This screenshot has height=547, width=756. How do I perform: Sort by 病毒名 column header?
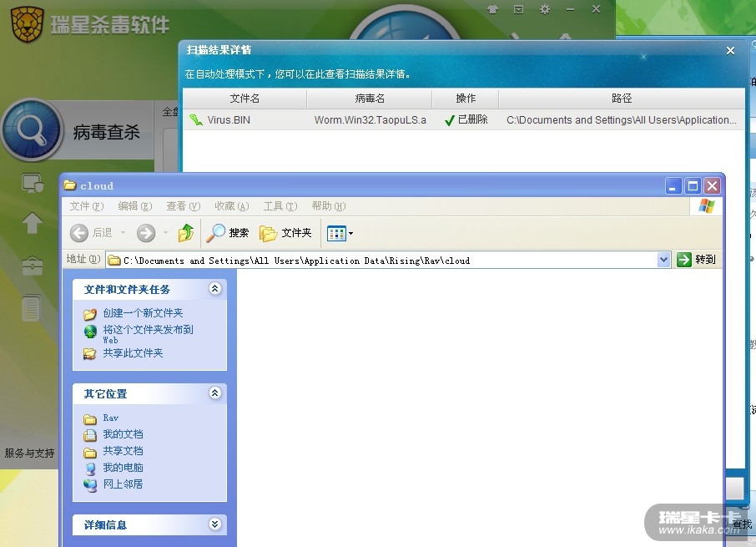point(370,99)
